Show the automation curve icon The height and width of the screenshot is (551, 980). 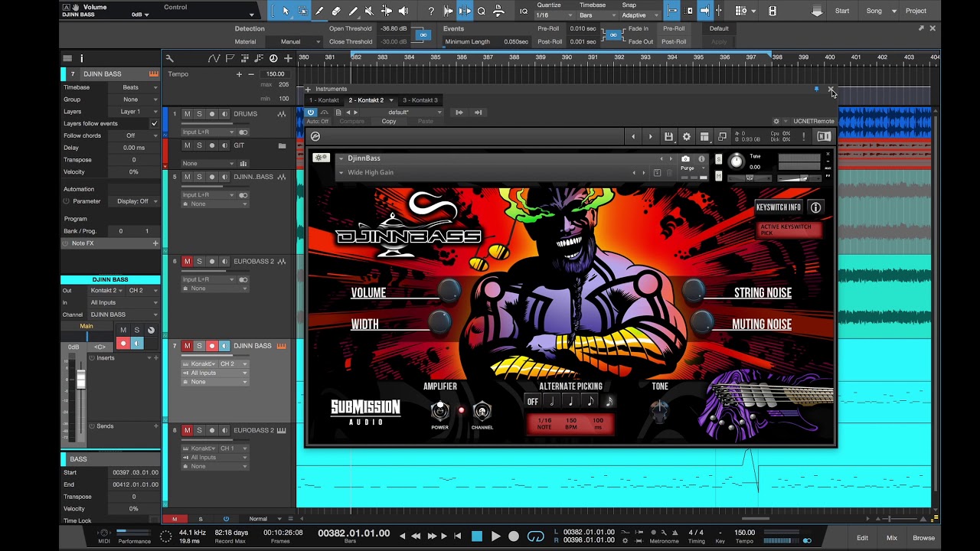click(214, 58)
